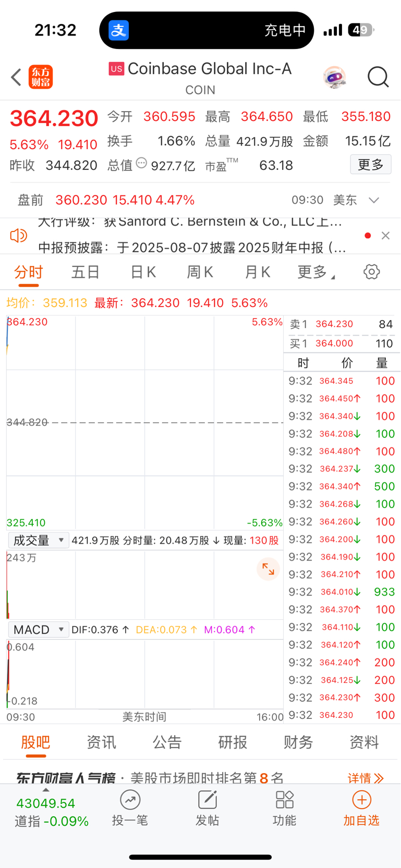Image resolution: width=401 pixels, height=868 pixels.
Task: Expand the 道指 index switcher arrow
Action: pyautogui.click(x=46, y=790)
